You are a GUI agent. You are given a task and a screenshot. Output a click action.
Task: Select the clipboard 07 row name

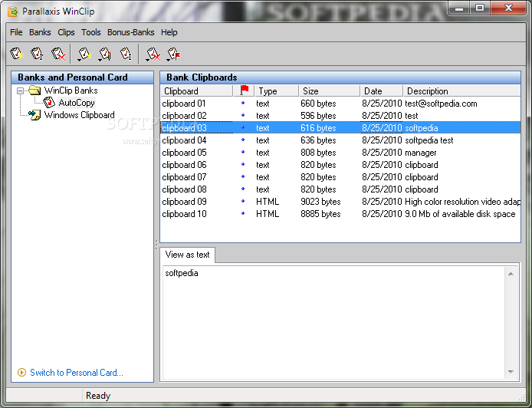pyautogui.click(x=184, y=176)
